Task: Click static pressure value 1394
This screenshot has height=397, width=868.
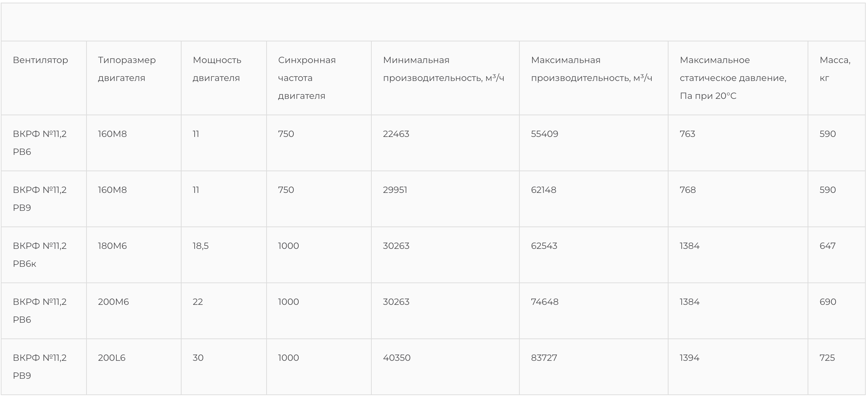Action: tap(689, 358)
